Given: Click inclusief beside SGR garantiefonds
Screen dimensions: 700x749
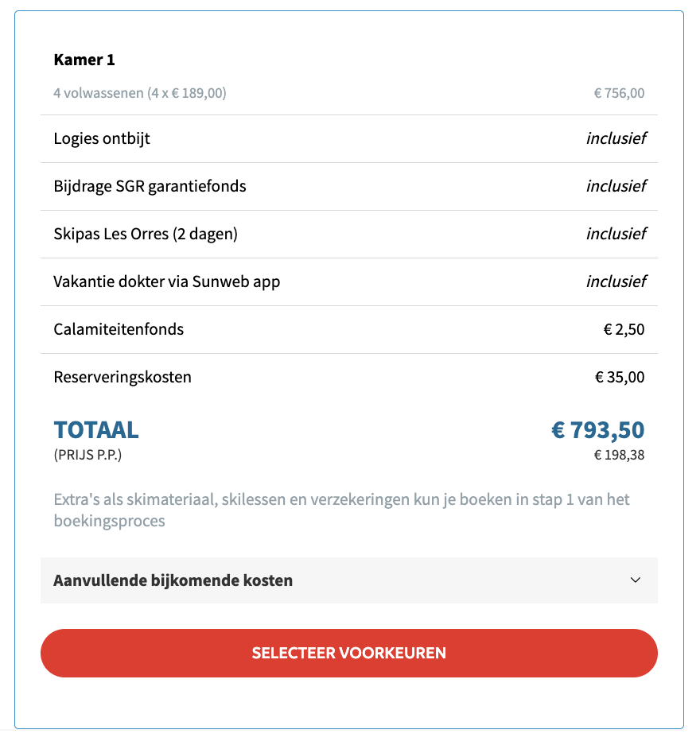Looking at the screenshot, I should click(x=616, y=186).
